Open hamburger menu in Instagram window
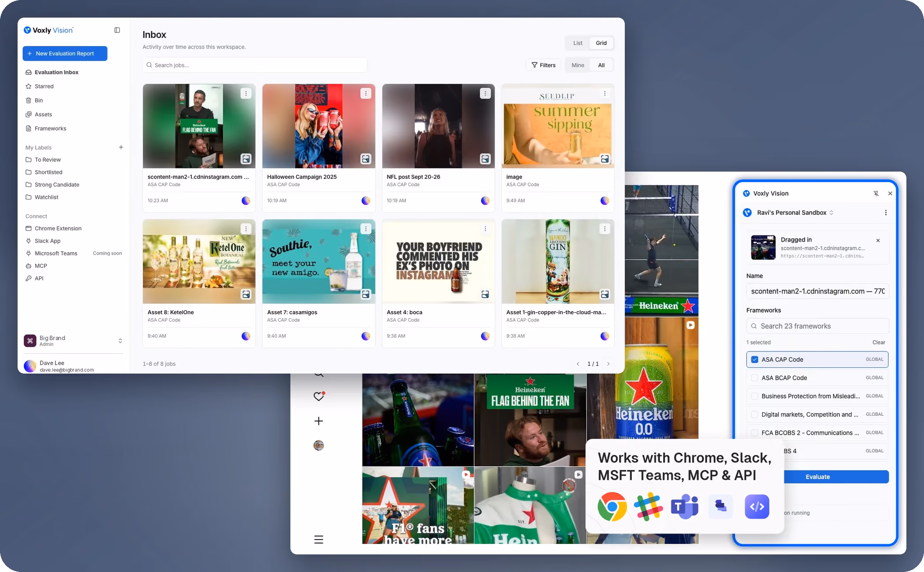 point(319,539)
